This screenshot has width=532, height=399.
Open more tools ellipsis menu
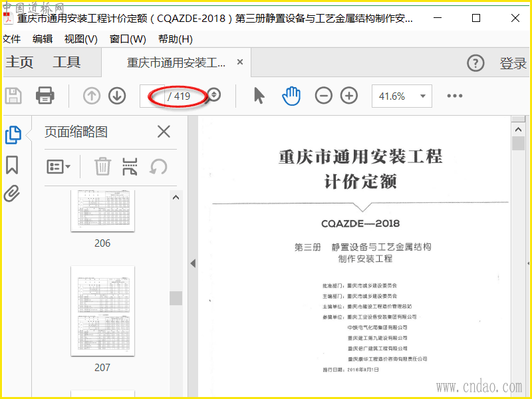(x=455, y=96)
